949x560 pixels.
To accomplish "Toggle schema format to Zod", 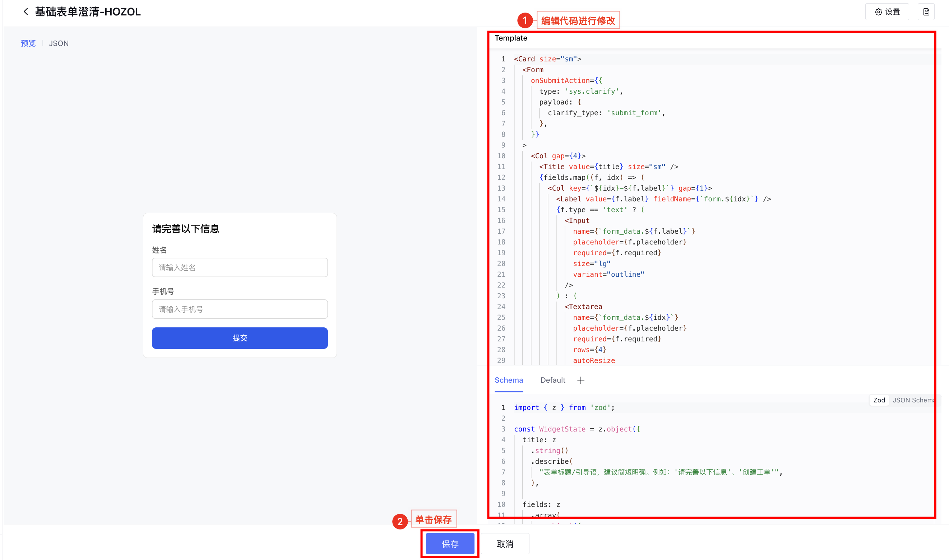I will tap(879, 400).
